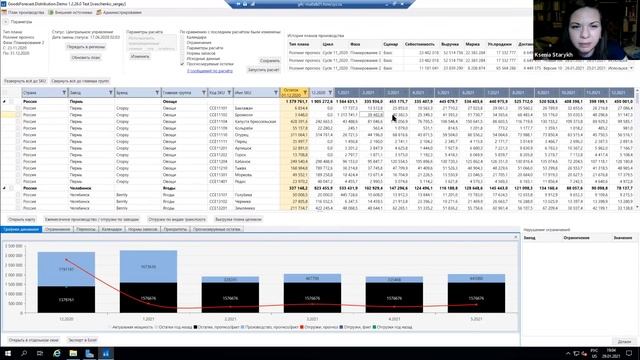Toggle Отгрузки, прогноз red legend swatch

tap(302, 327)
